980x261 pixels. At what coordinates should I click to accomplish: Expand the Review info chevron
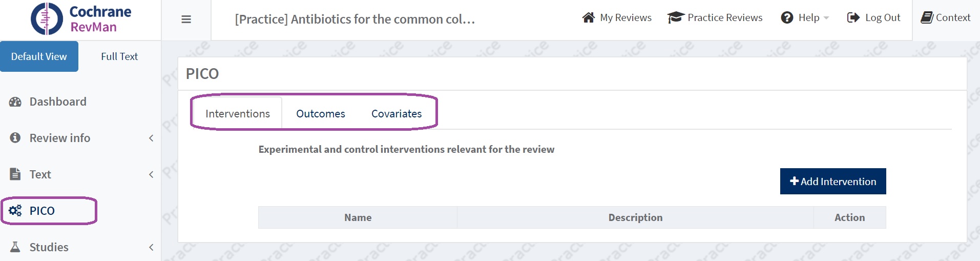coord(151,138)
